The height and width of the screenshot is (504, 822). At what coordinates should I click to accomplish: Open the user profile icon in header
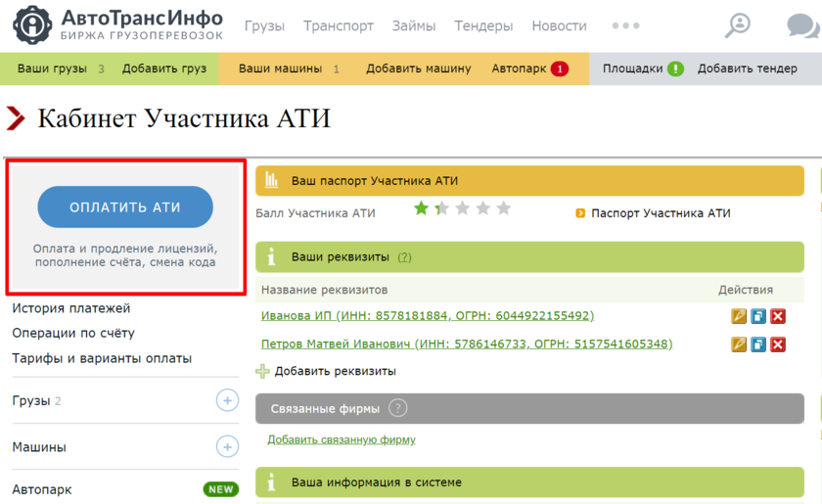tap(738, 25)
